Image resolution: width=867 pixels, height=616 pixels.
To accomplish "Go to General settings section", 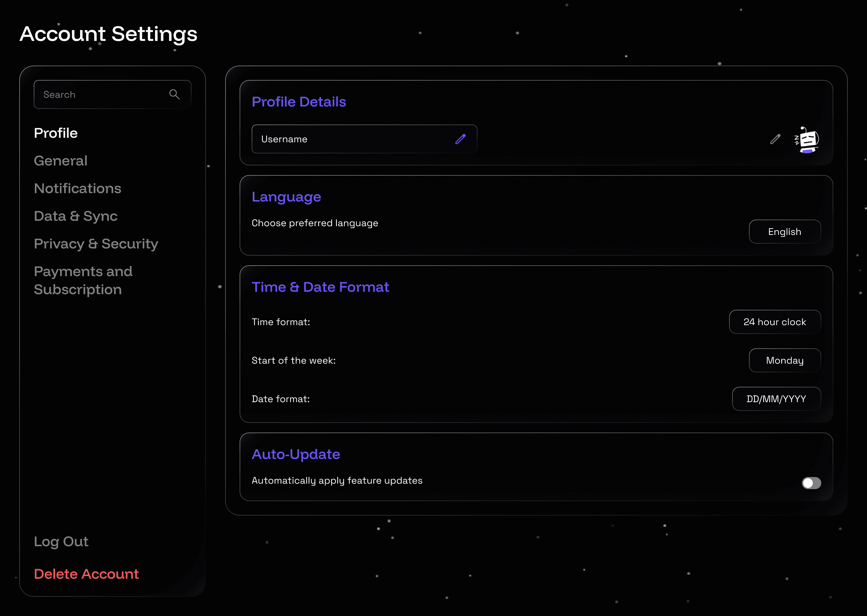I will (x=61, y=161).
